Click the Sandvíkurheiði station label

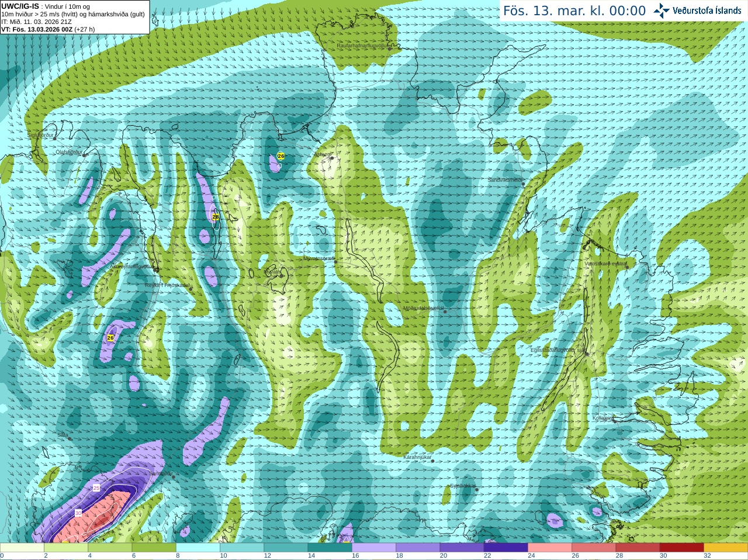point(505,180)
